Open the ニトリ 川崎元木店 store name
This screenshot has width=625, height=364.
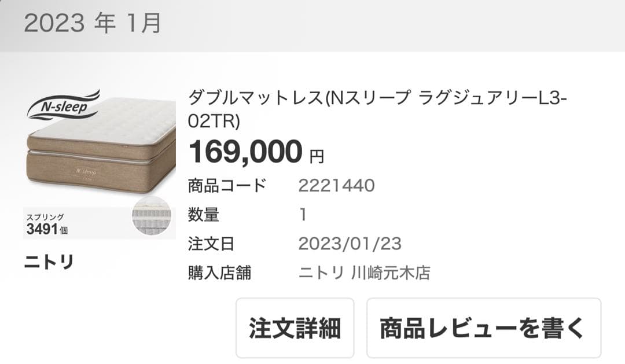point(364,272)
